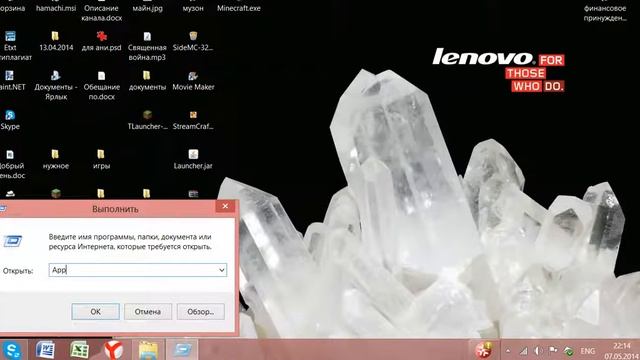This screenshot has width=640, height=360.
Task: Click the Обзор... browse button
Action: 200,311
